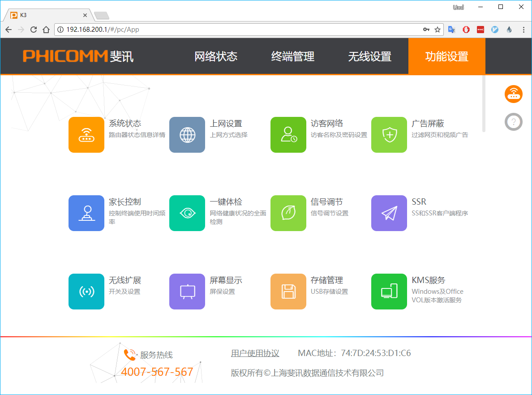Open the 屏幕显示 screen display icon

[187, 292]
